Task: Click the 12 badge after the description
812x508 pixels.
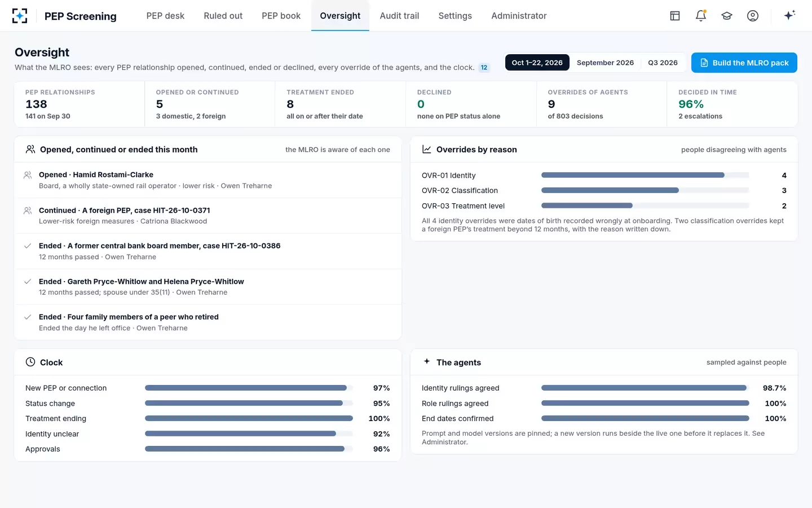Action: point(484,68)
